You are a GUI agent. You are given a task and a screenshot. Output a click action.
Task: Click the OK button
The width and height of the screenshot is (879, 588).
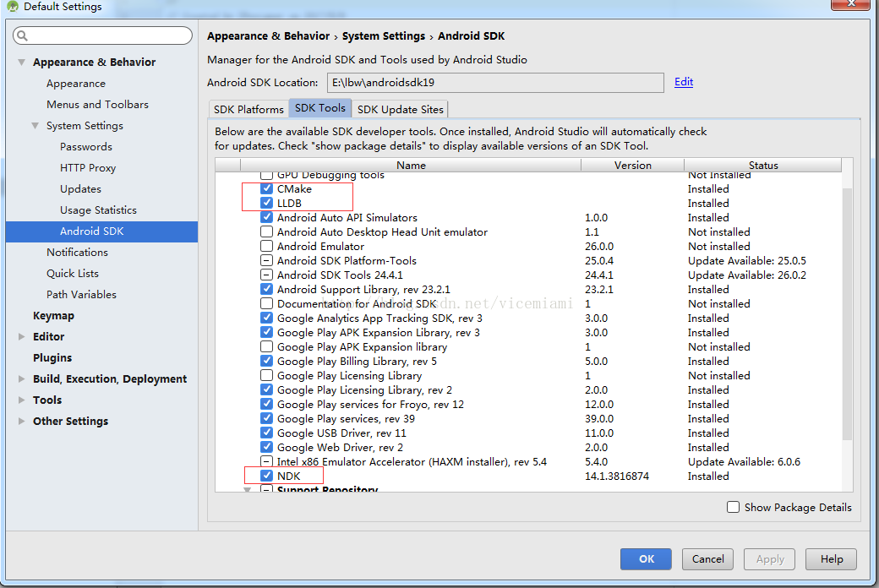(x=646, y=558)
